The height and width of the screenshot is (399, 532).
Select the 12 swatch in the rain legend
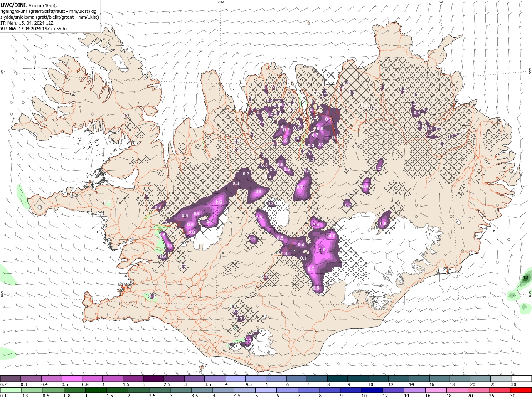pos(394,390)
